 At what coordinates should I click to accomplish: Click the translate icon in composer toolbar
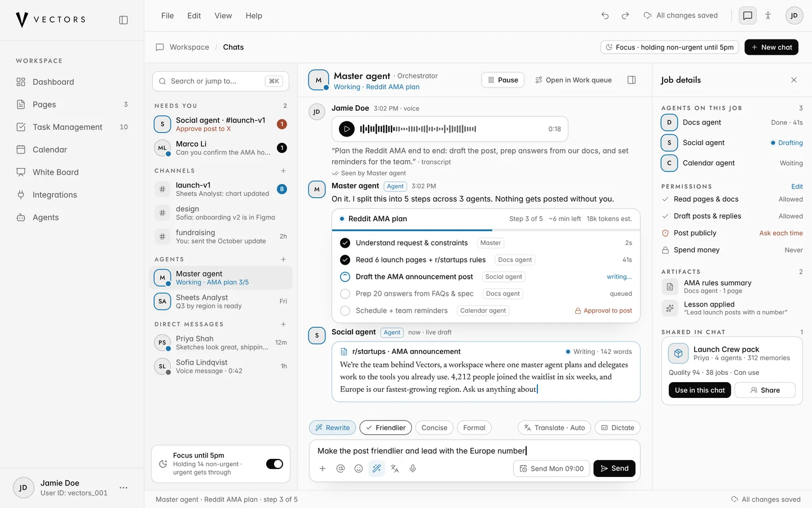pyautogui.click(x=395, y=468)
